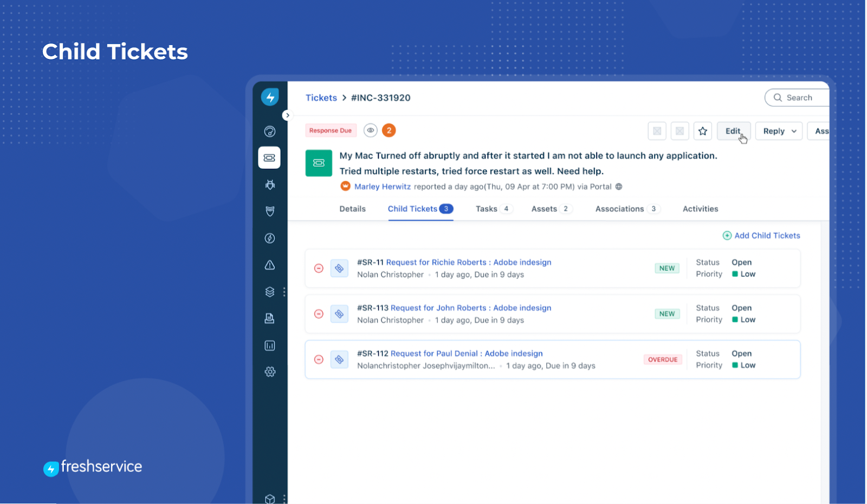Click the ticket number #INC-331920
Viewport: 867px width, 504px height.
pyautogui.click(x=381, y=98)
